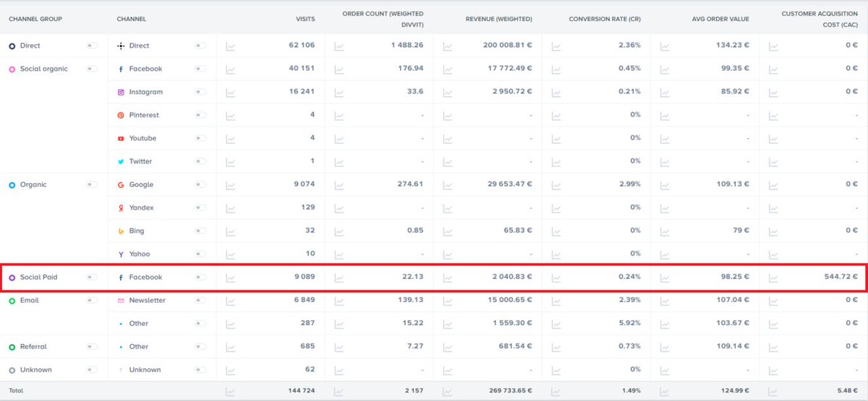
Task: Click the pink circle beside Social organic
Action: 12,69
